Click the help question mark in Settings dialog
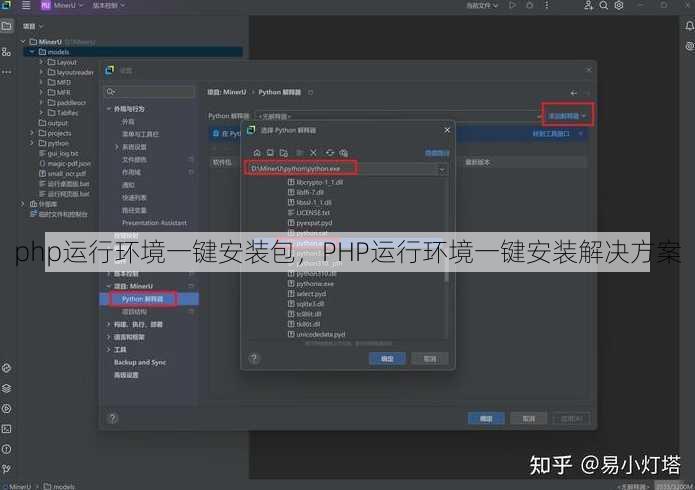The width and height of the screenshot is (695, 490). tap(113, 418)
